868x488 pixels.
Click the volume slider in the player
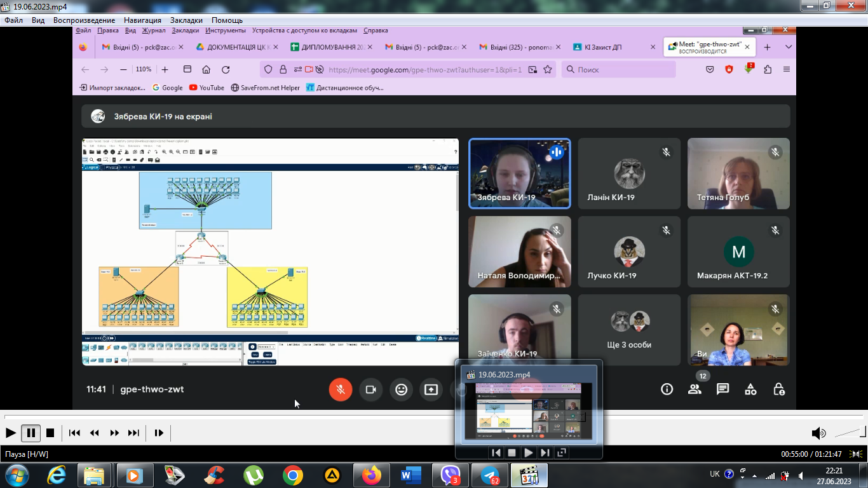tap(850, 433)
